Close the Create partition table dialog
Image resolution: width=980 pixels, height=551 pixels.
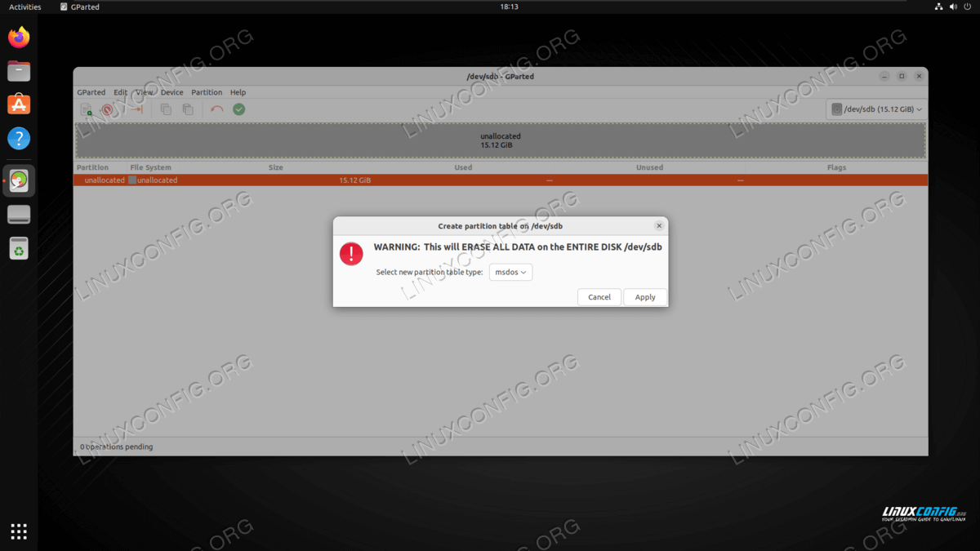pos(659,226)
